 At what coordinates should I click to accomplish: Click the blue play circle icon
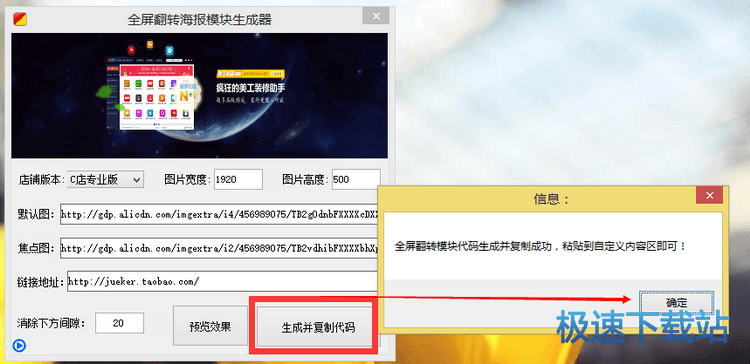click(x=19, y=345)
